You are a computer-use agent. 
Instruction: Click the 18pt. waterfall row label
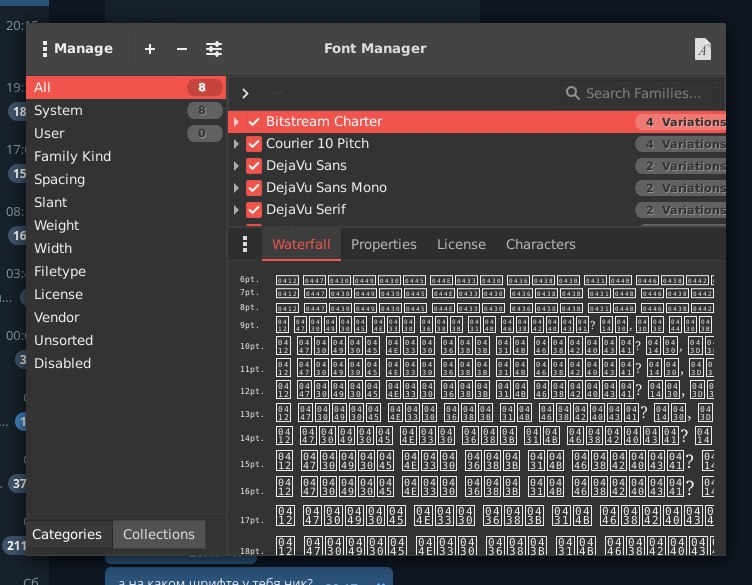coord(252,551)
